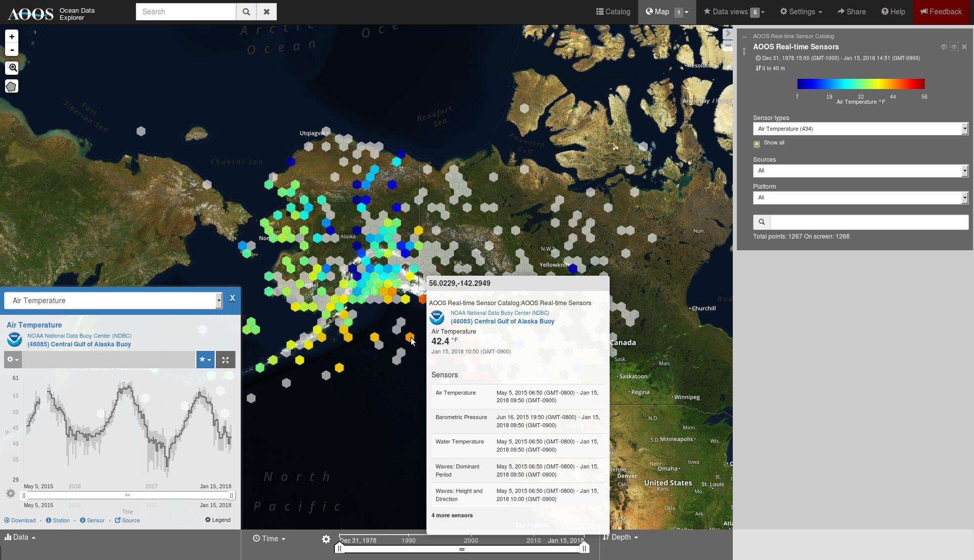
Task: Collapse the Data panel toggle
Action: pyautogui.click(x=20, y=537)
